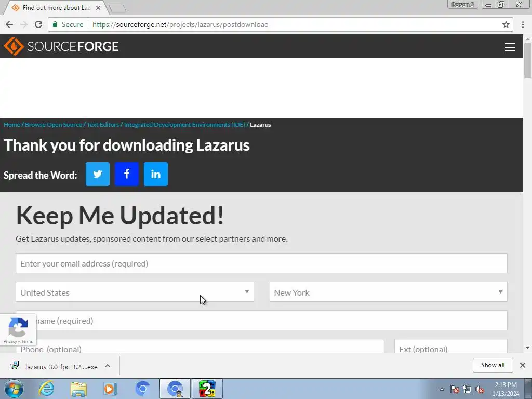Show hidden system tray icons
Viewport: 532px width, 399px height.
pos(442,389)
